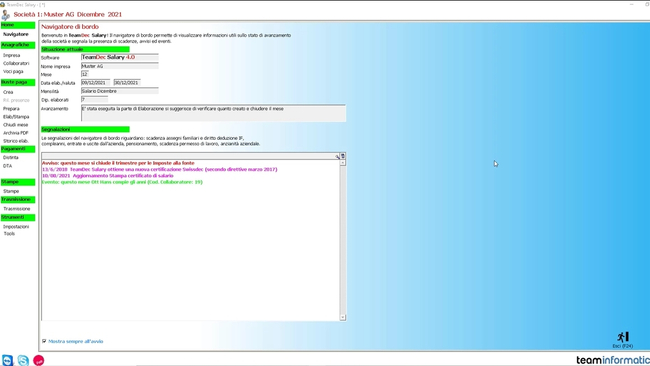Viewport: 650px width, 366px height.
Task: Open the Anagrafiche section header
Action: pos(18,45)
